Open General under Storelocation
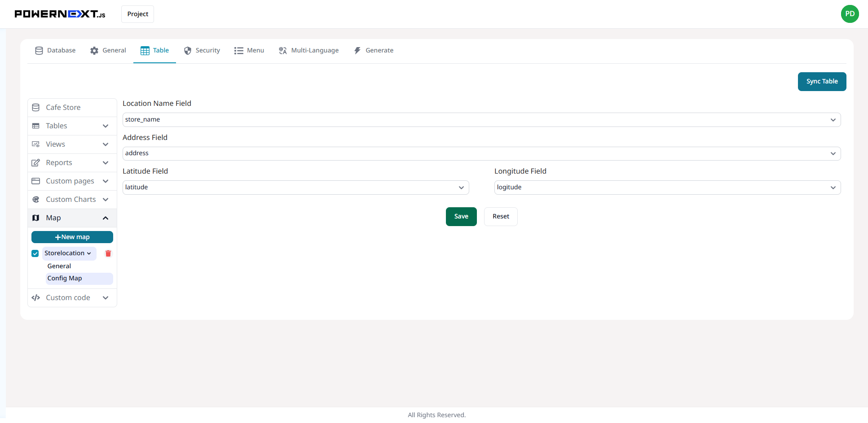The height and width of the screenshot is (423, 868). pyautogui.click(x=59, y=266)
